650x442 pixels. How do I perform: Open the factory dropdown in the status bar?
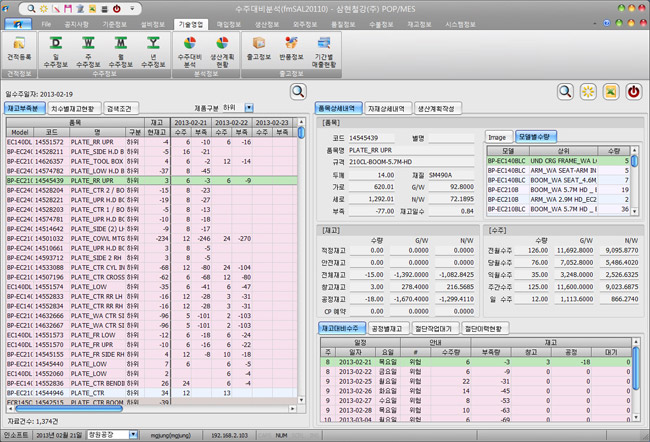[133, 435]
